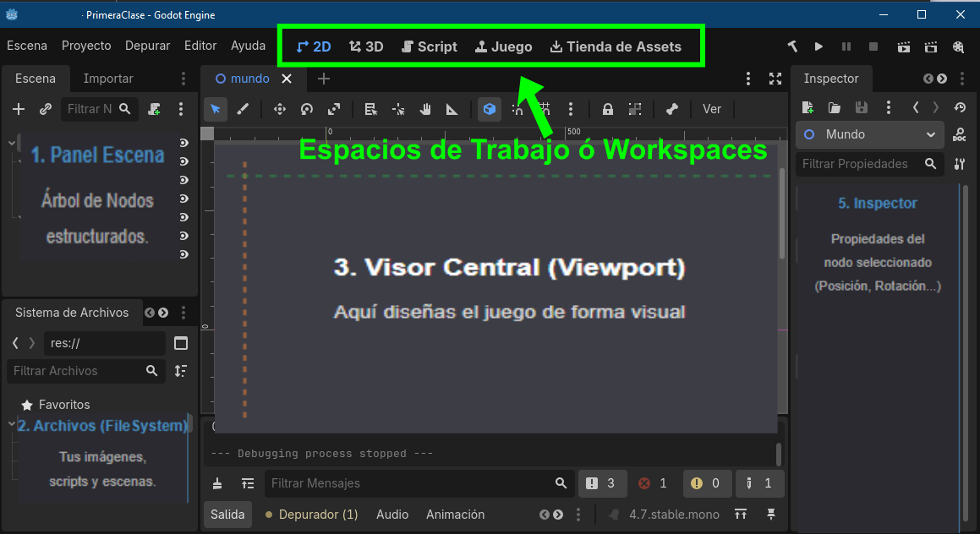The width and height of the screenshot is (980, 534).
Task: Open the Ver view menu
Action: click(712, 109)
